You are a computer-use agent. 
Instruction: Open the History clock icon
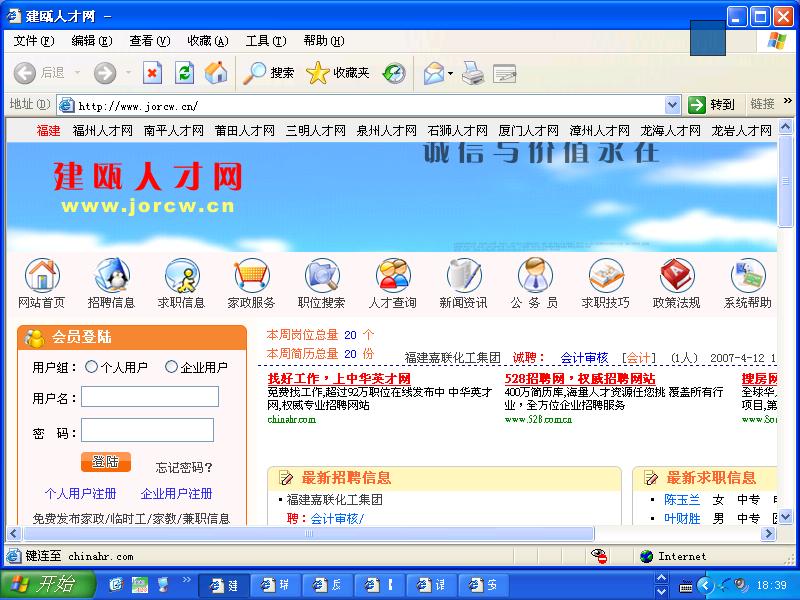coord(394,73)
